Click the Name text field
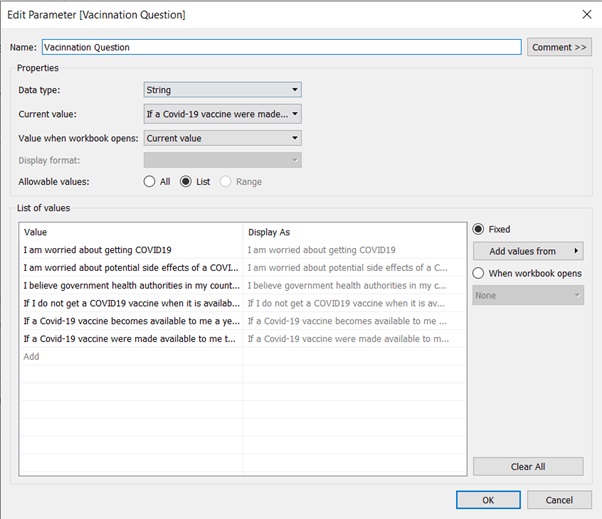602x519 pixels. click(x=280, y=47)
